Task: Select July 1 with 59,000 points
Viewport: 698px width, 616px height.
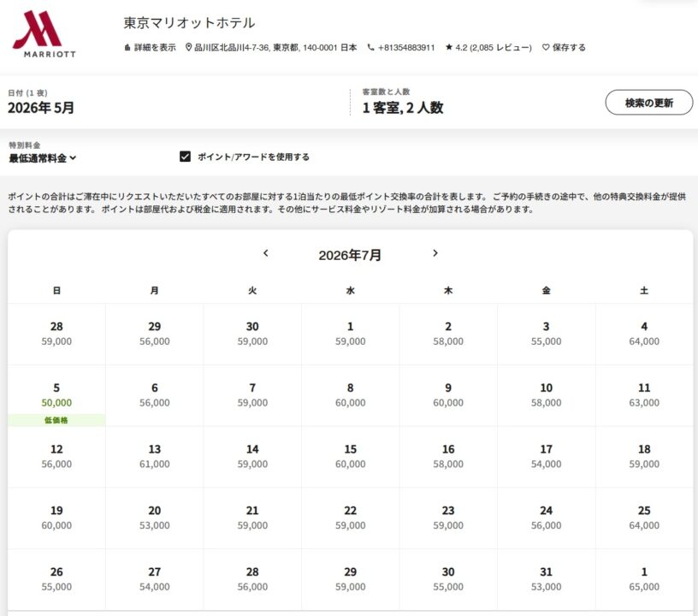Action: tap(350, 334)
